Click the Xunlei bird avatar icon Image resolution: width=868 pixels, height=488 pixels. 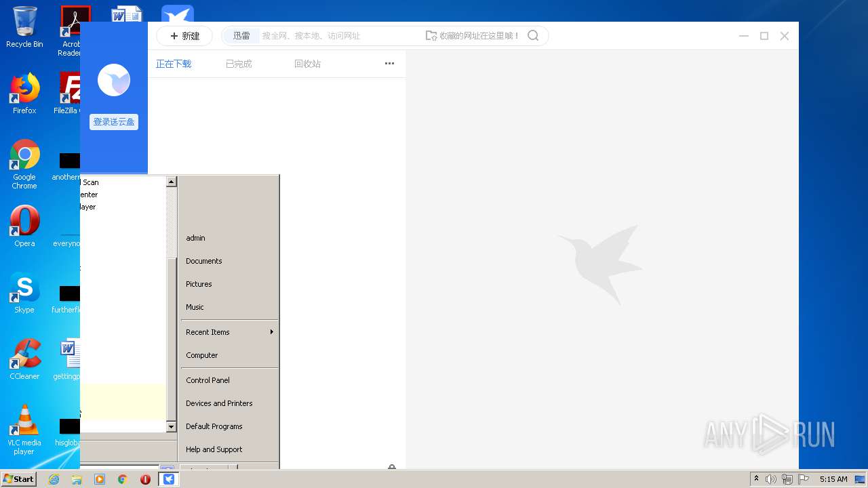114,80
